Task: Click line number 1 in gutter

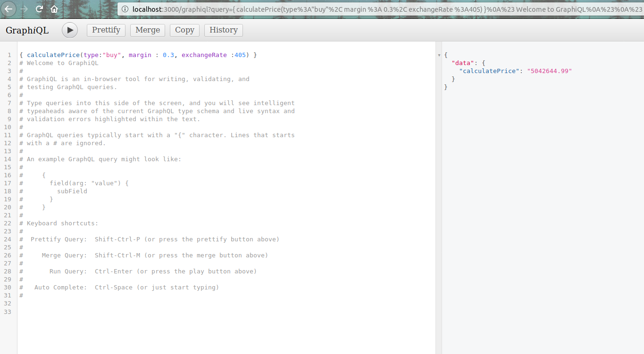Action: (x=9, y=55)
